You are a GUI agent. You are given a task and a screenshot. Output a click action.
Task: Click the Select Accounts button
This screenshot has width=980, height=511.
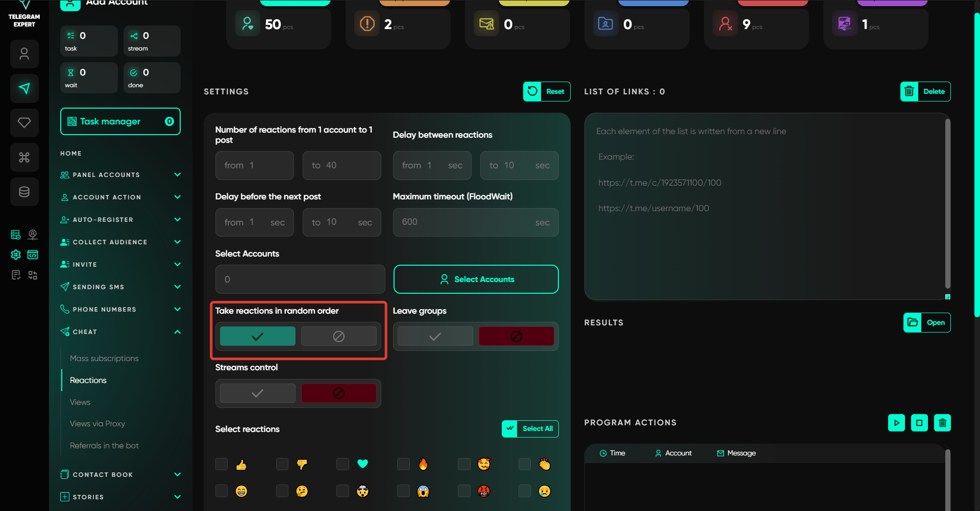click(476, 279)
